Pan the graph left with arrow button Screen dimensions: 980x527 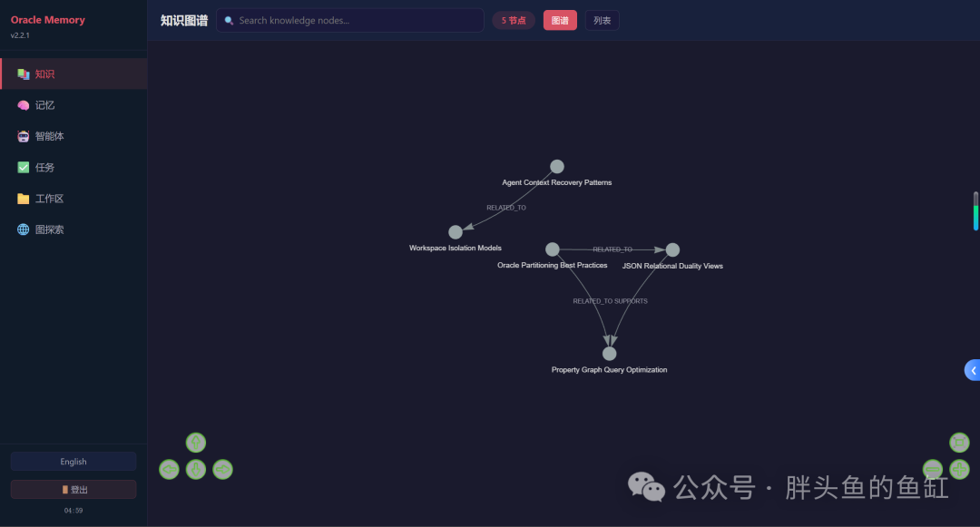[169, 470]
